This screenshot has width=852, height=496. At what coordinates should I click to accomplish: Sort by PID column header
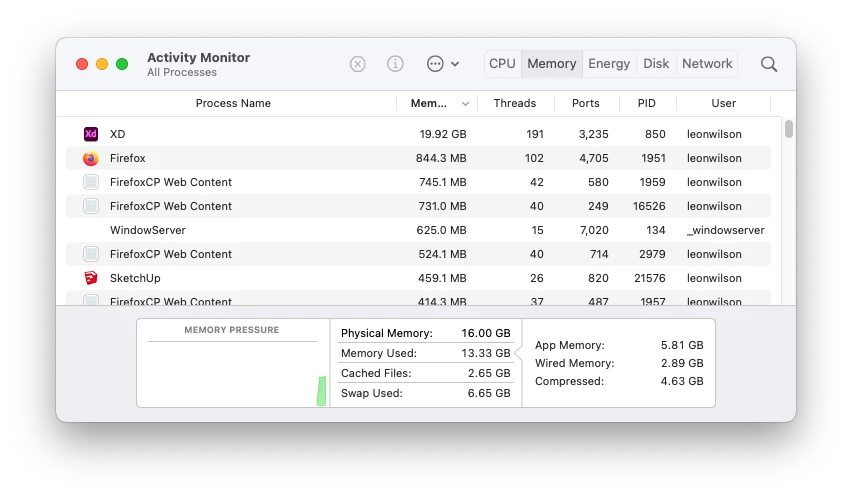coord(647,103)
